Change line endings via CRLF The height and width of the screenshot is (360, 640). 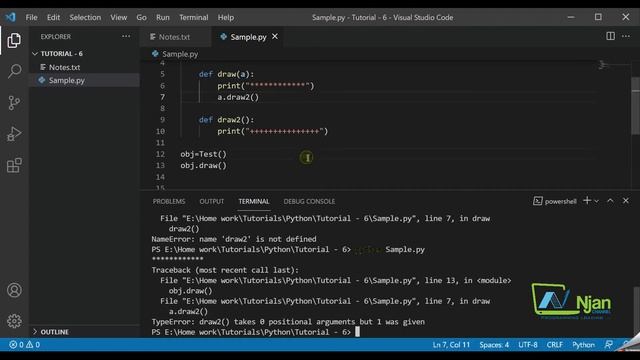[554, 345]
